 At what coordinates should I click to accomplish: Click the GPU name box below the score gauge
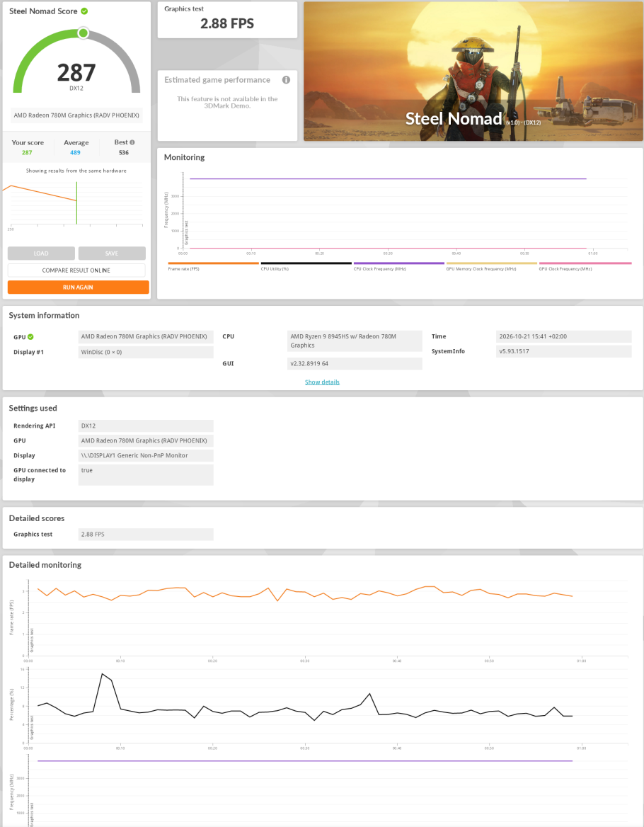pyautogui.click(x=76, y=115)
